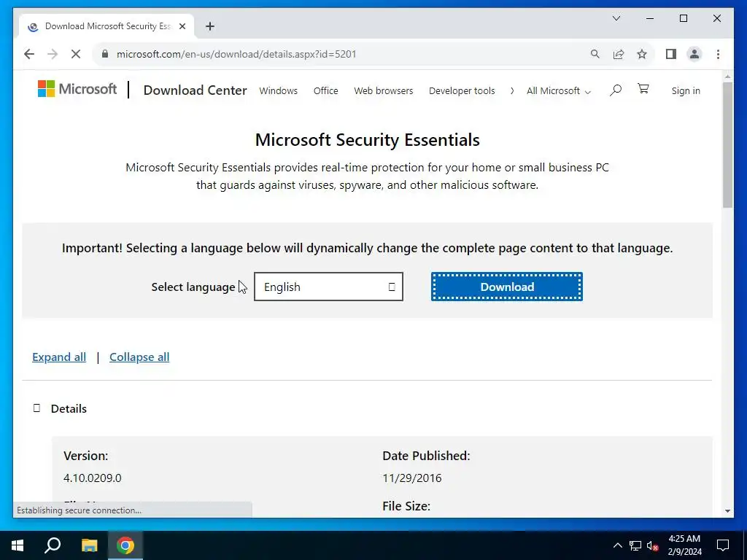
Task: Close the Download Microsoft Security tab
Action: tap(182, 26)
